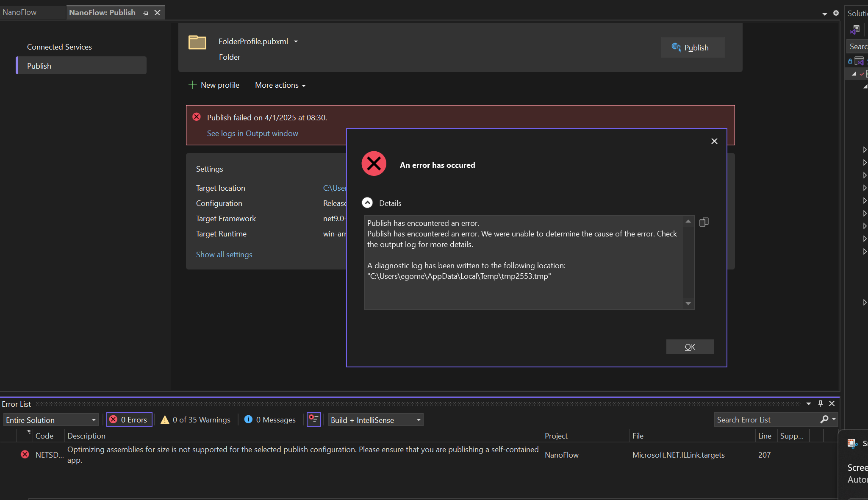Open See logs in Output window link
The height and width of the screenshot is (500, 868).
(252, 133)
